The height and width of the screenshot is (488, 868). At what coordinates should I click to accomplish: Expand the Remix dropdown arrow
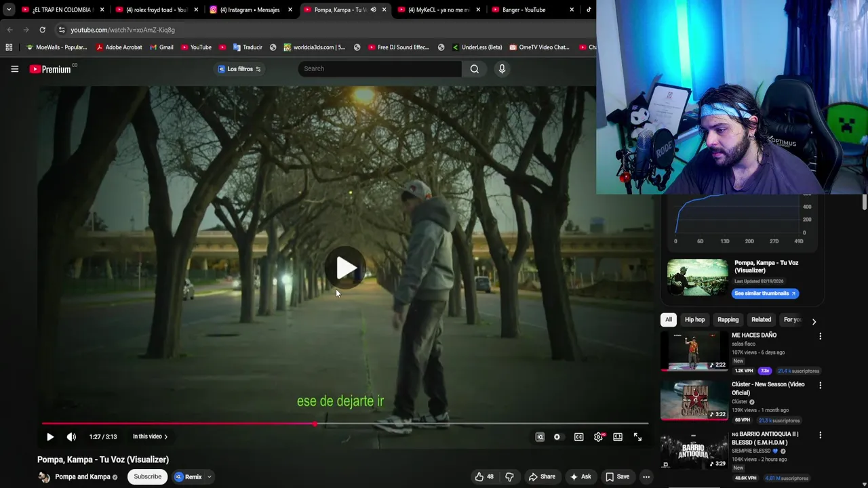pyautogui.click(x=210, y=476)
